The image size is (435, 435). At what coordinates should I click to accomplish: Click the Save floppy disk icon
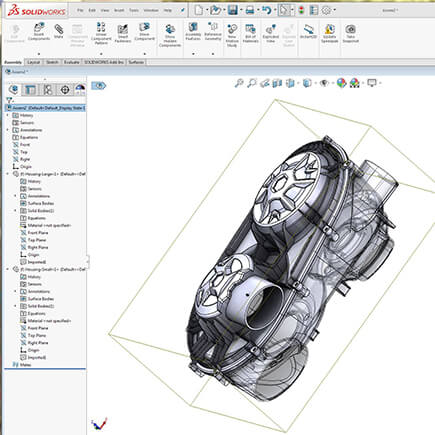coord(232,10)
